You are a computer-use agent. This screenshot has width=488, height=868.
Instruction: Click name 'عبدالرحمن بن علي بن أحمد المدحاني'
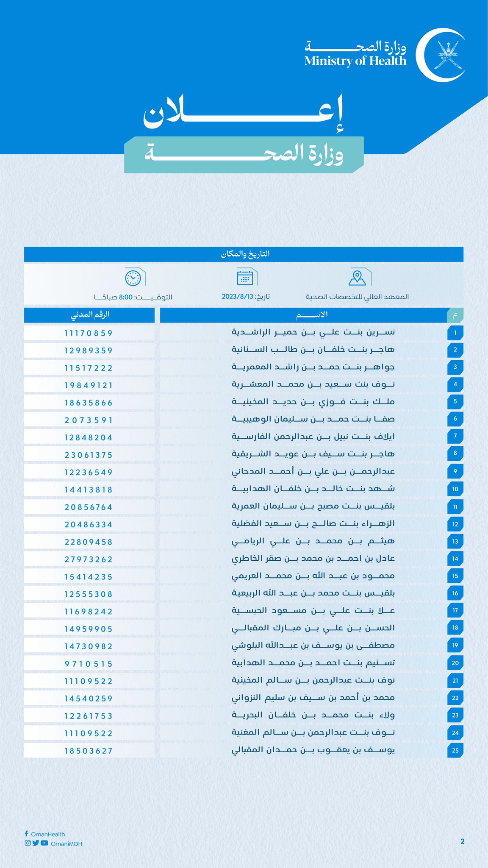coord(313,471)
